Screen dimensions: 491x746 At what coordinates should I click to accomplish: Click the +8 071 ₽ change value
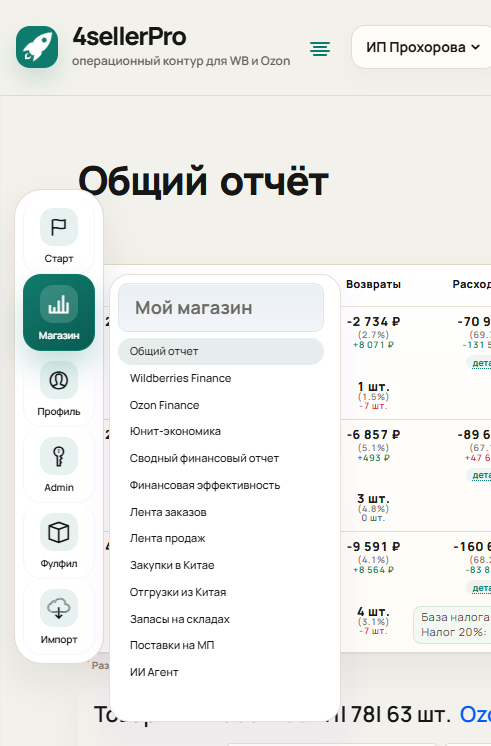point(373,345)
